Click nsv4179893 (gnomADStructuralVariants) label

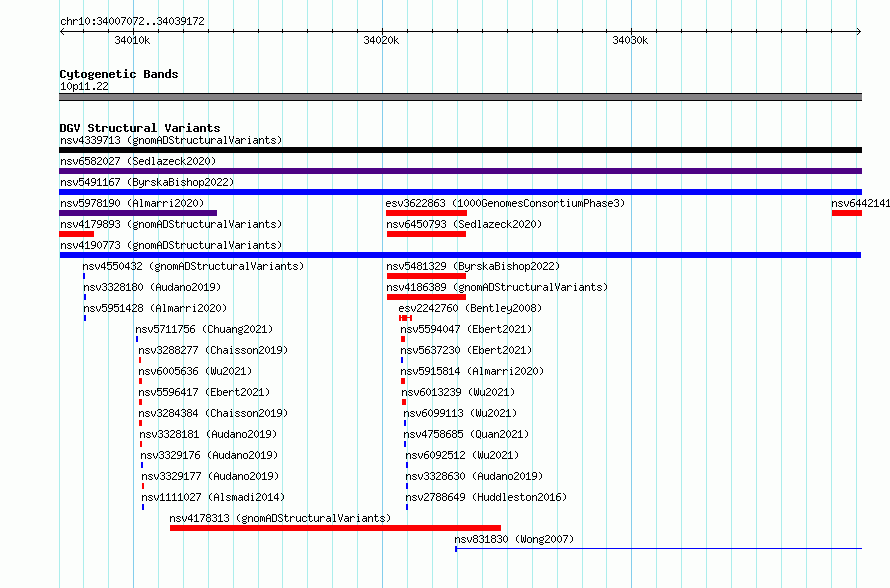point(171,224)
